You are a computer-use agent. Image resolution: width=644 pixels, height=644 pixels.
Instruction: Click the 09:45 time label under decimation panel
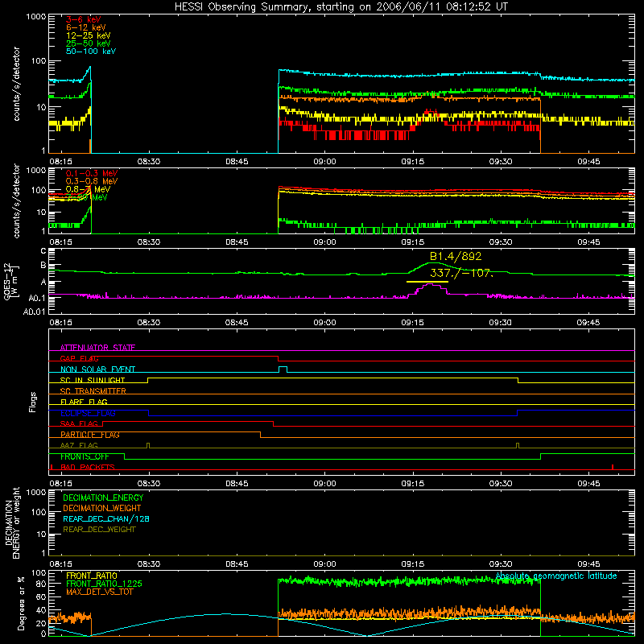(x=588, y=564)
